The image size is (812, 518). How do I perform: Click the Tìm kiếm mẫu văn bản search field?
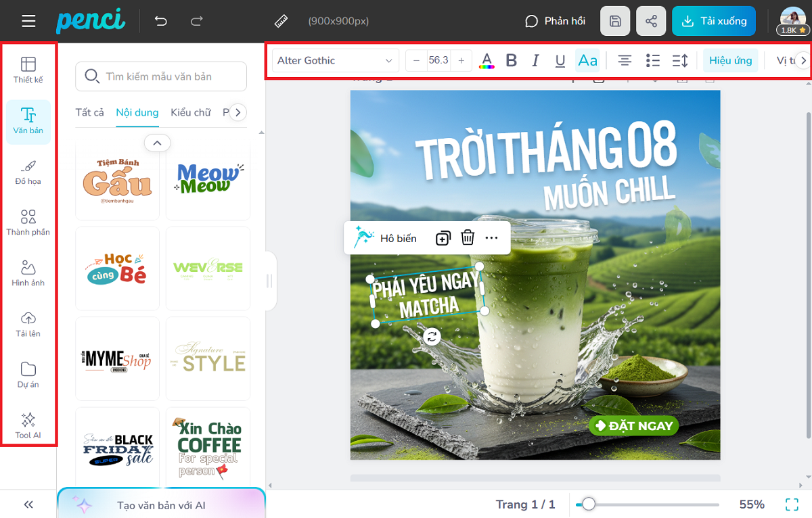click(x=161, y=76)
